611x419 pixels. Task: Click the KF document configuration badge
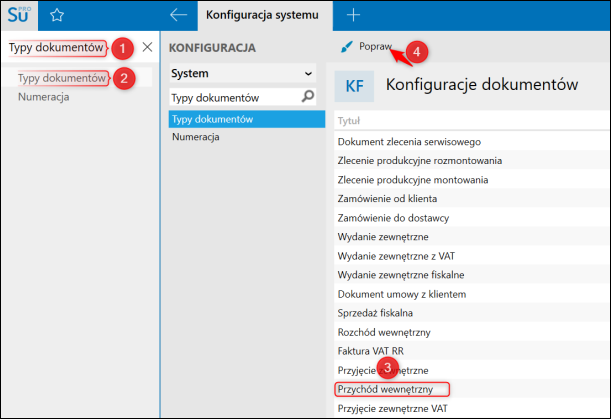(354, 86)
